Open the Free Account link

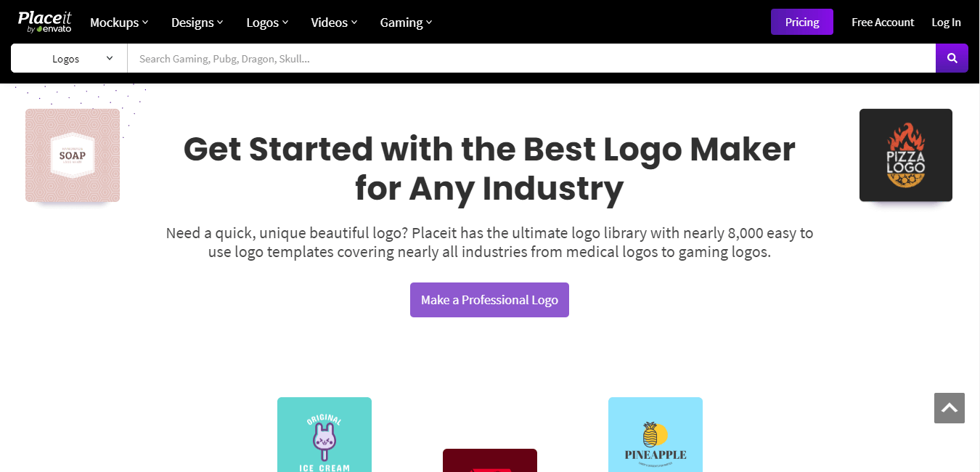coord(883,23)
